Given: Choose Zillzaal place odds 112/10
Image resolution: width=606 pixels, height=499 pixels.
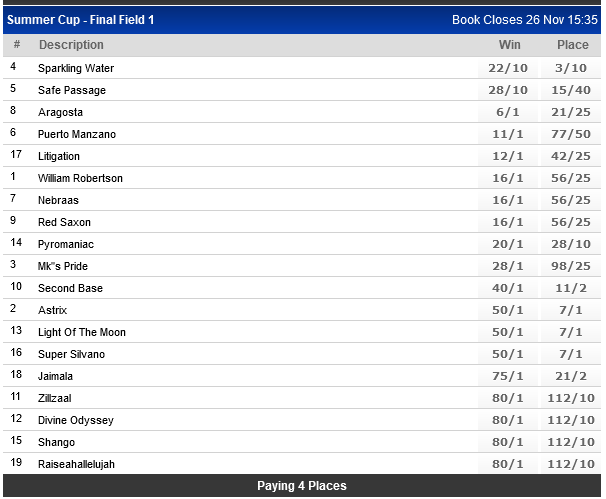Looking at the screenshot, I should click(572, 398).
